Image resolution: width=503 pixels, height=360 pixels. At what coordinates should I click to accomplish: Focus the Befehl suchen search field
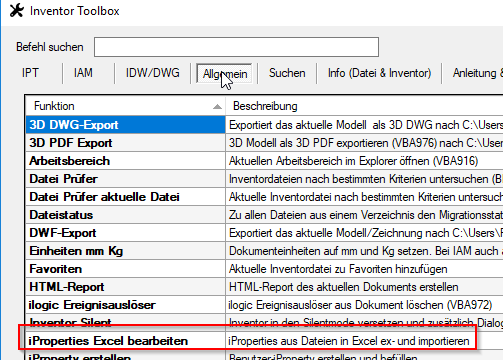236,47
